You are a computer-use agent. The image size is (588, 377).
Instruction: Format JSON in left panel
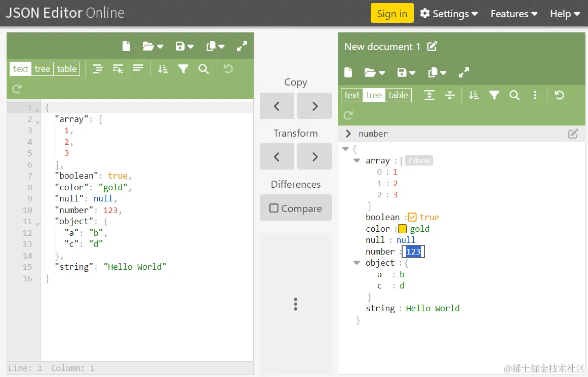(98, 69)
